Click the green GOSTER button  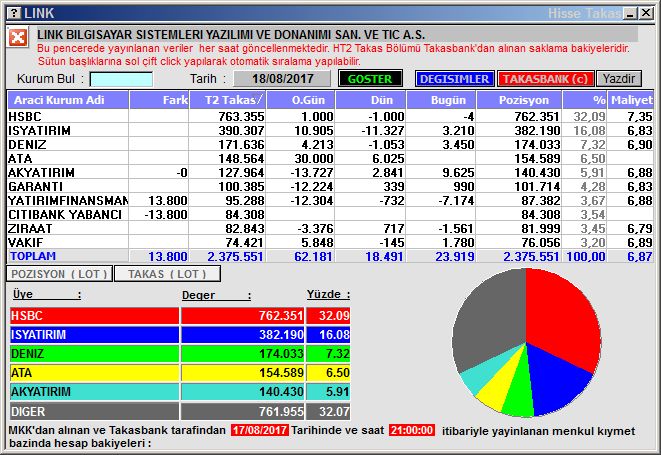370,79
